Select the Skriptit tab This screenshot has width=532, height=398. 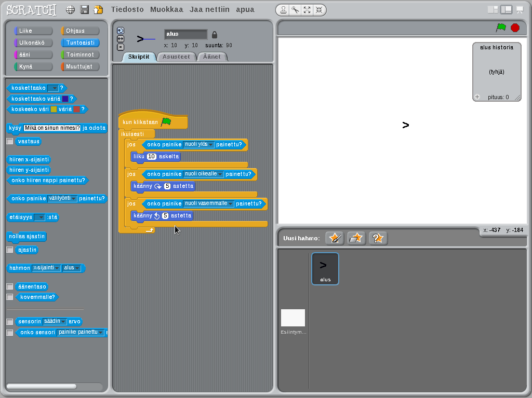138,57
